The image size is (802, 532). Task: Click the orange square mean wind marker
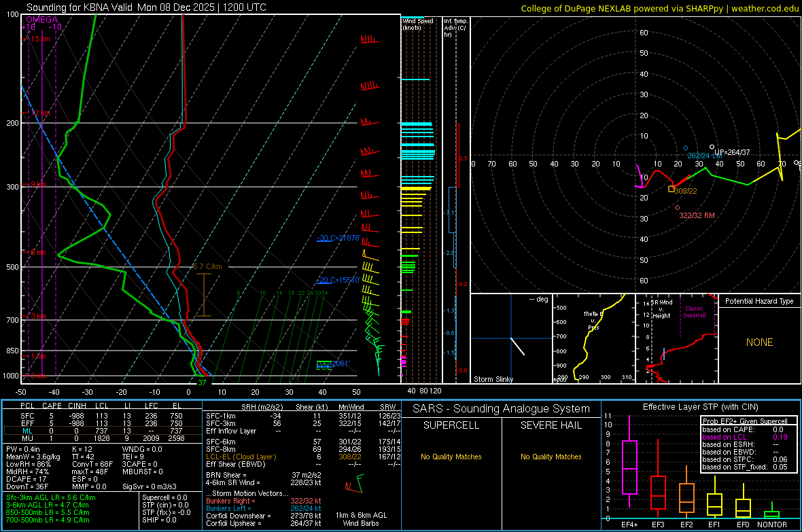pos(671,190)
